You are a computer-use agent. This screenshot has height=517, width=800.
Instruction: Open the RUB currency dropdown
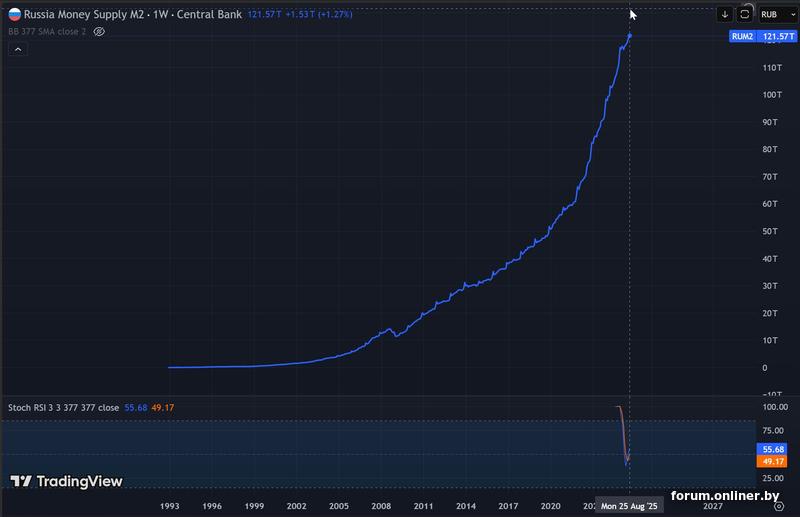(778, 14)
